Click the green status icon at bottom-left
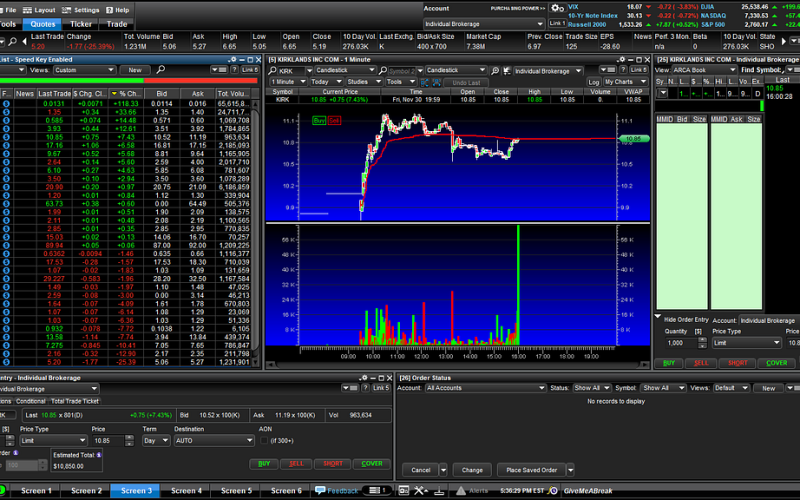 tap(2, 490)
